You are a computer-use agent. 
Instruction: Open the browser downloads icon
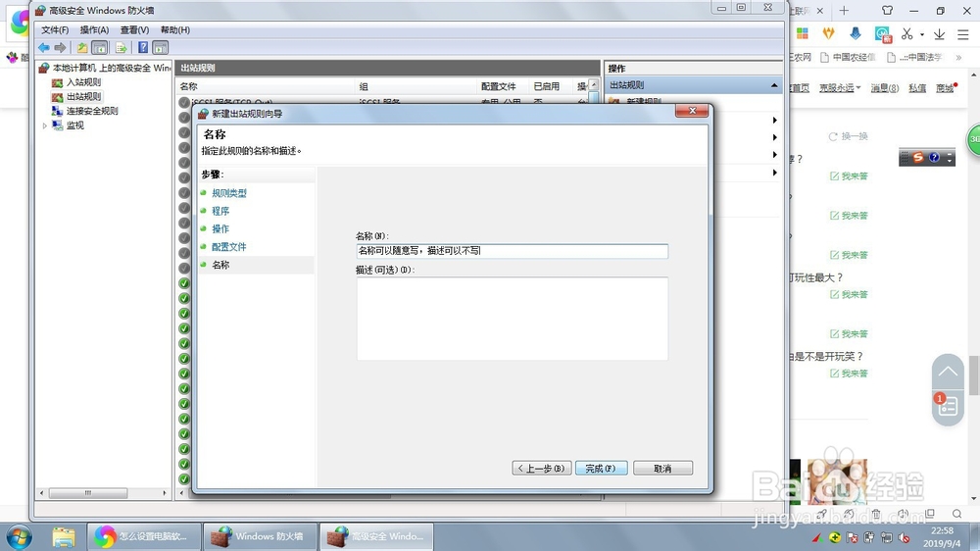[939, 34]
